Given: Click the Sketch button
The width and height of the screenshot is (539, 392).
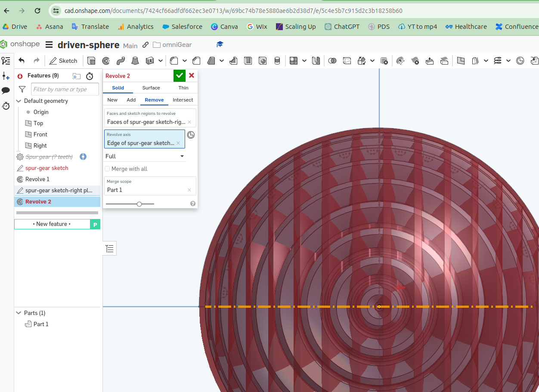Looking at the screenshot, I should (x=63, y=61).
